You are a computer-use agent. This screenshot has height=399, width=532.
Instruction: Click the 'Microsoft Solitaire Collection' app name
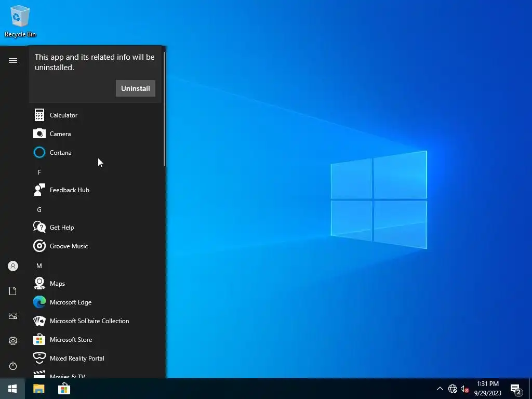[x=89, y=321]
